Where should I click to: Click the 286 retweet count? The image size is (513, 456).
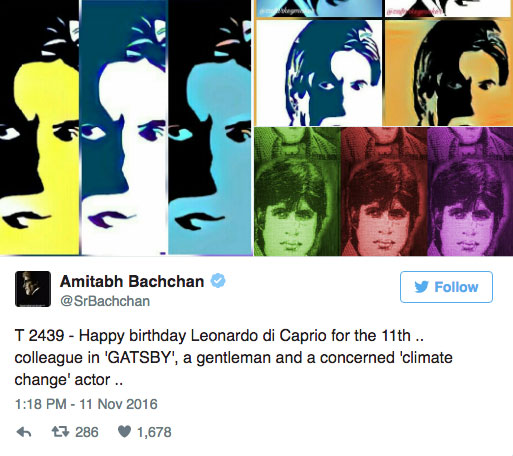87,432
